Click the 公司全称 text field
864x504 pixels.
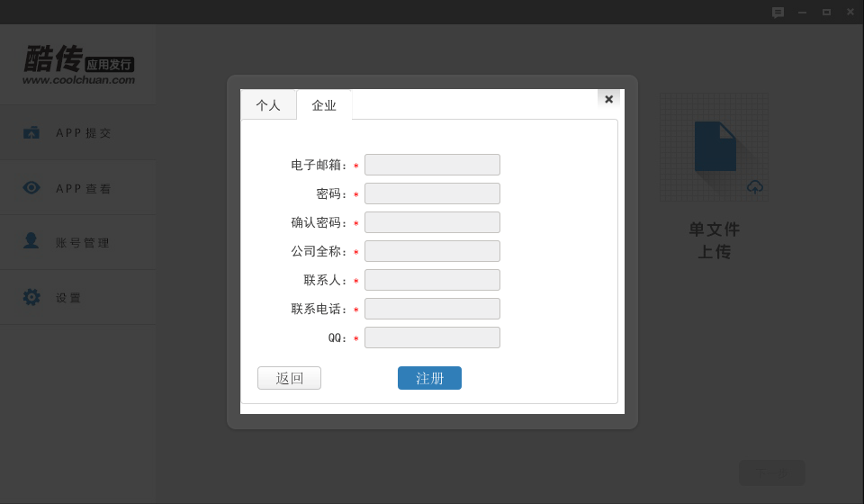433,251
